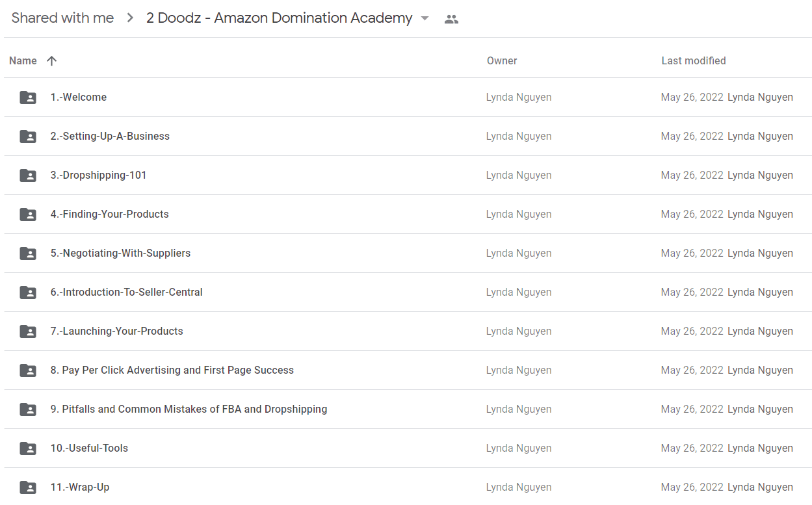Click the folder icon beside 3.-Dropshipping-101
The height and width of the screenshot is (505, 812).
pos(28,175)
